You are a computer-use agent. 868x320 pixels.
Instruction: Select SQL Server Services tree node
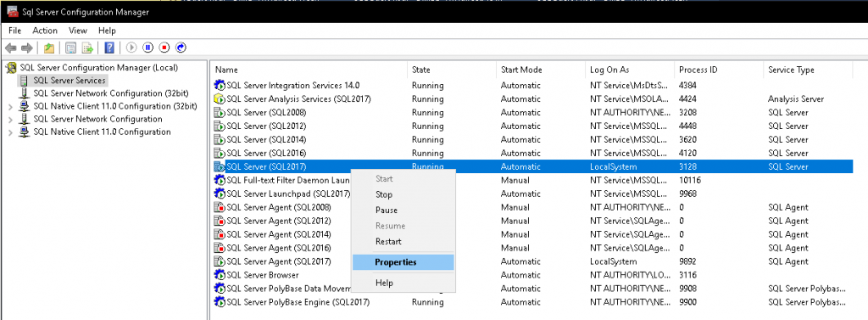click(x=70, y=81)
